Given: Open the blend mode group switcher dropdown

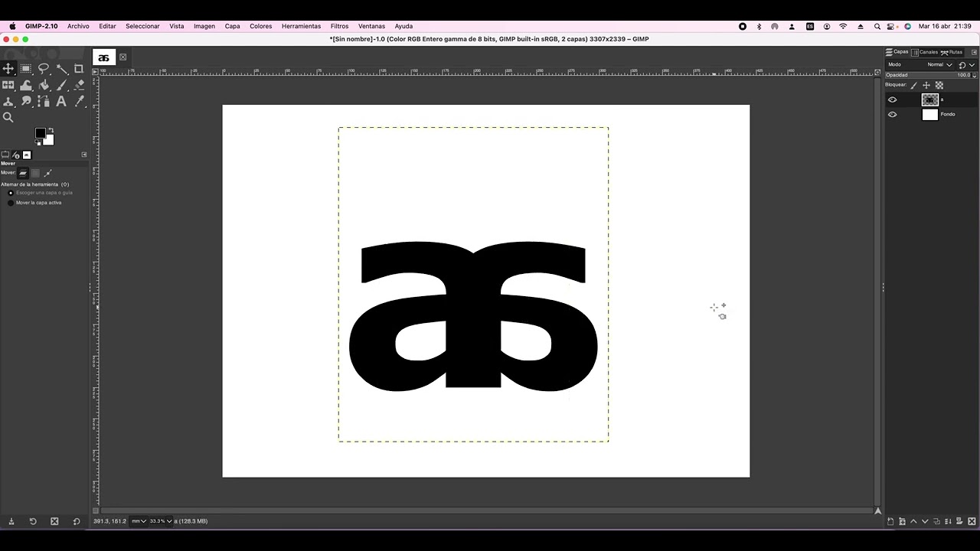Looking at the screenshot, I should pyautogui.click(x=965, y=65).
